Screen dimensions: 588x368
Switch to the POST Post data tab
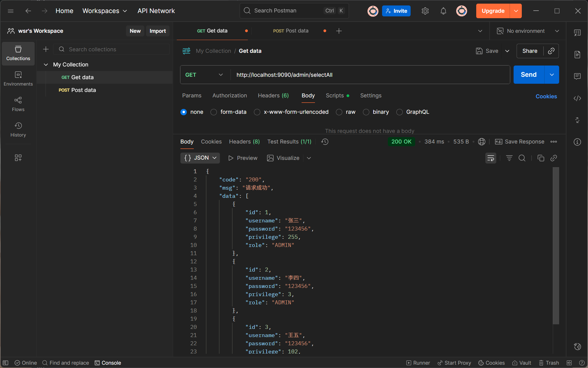point(291,31)
